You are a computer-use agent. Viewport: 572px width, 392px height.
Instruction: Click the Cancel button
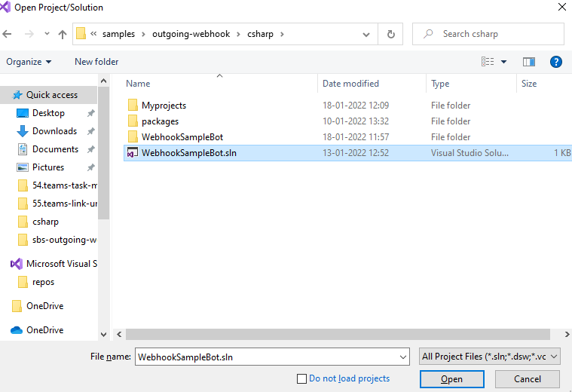527,379
